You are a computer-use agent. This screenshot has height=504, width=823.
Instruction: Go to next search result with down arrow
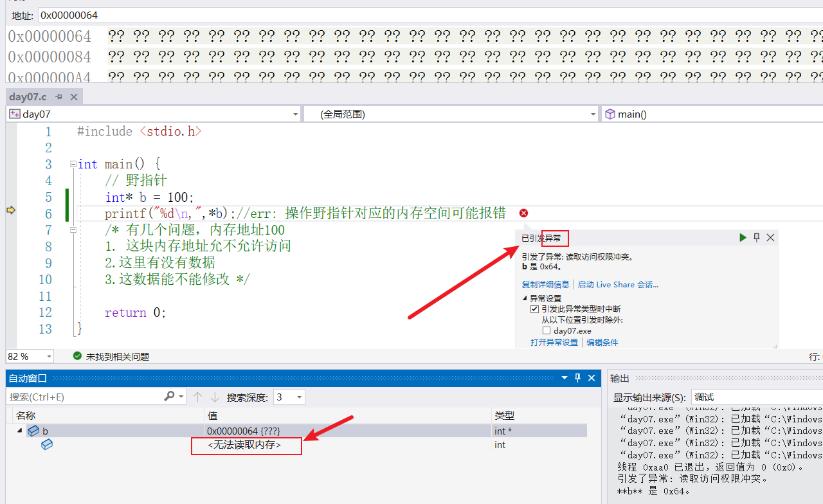215,397
